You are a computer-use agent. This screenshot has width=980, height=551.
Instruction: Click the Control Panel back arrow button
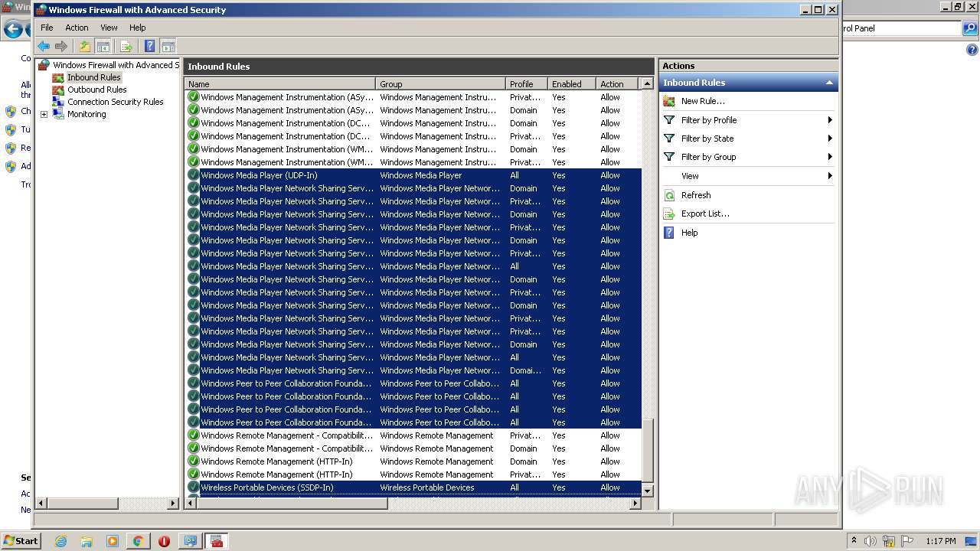tap(12, 30)
